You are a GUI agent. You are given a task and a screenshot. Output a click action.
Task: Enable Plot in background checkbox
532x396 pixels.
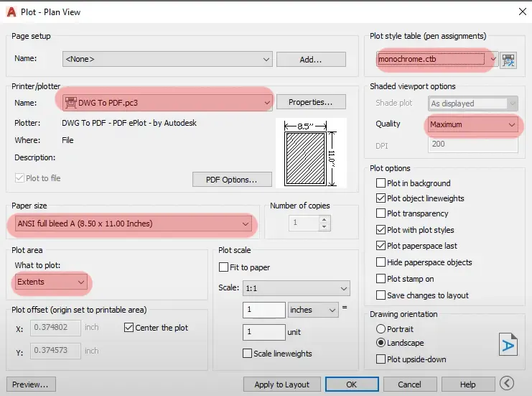(381, 183)
